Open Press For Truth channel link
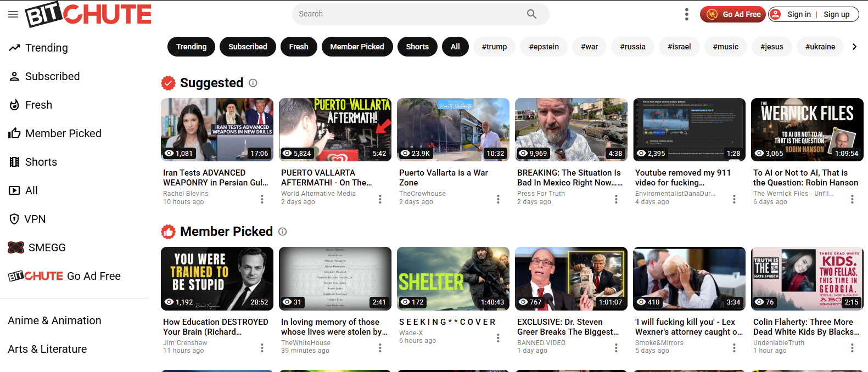Image resolution: width=868 pixels, height=372 pixels. pos(541,194)
